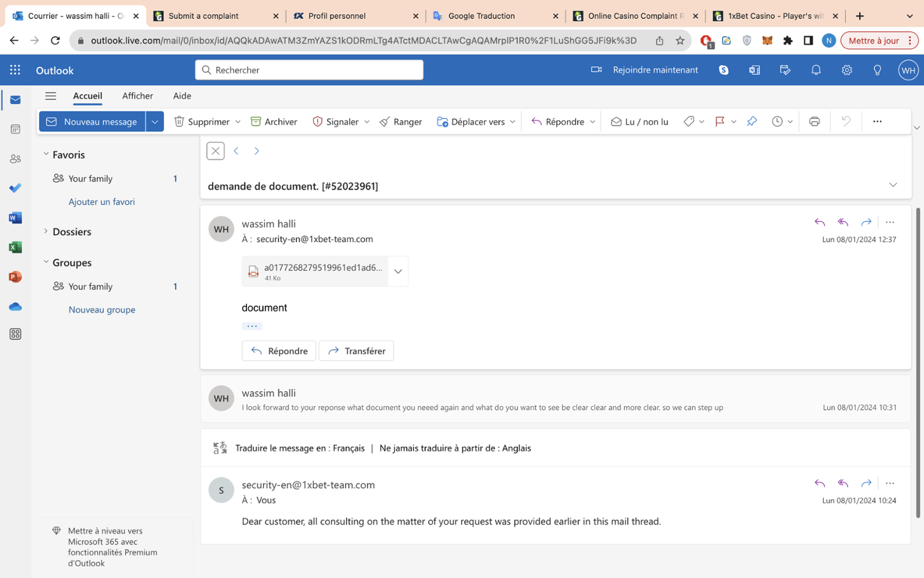This screenshot has height=578, width=924.
Task: Open the Settings gear in Outlook header
Action: [847, 70]
